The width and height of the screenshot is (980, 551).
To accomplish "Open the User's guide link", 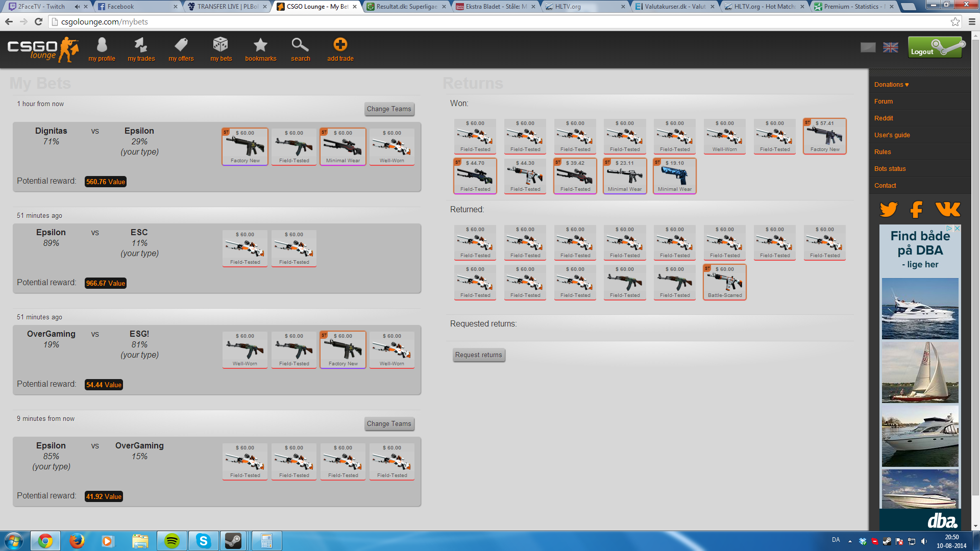I will (x=892, y=135).
